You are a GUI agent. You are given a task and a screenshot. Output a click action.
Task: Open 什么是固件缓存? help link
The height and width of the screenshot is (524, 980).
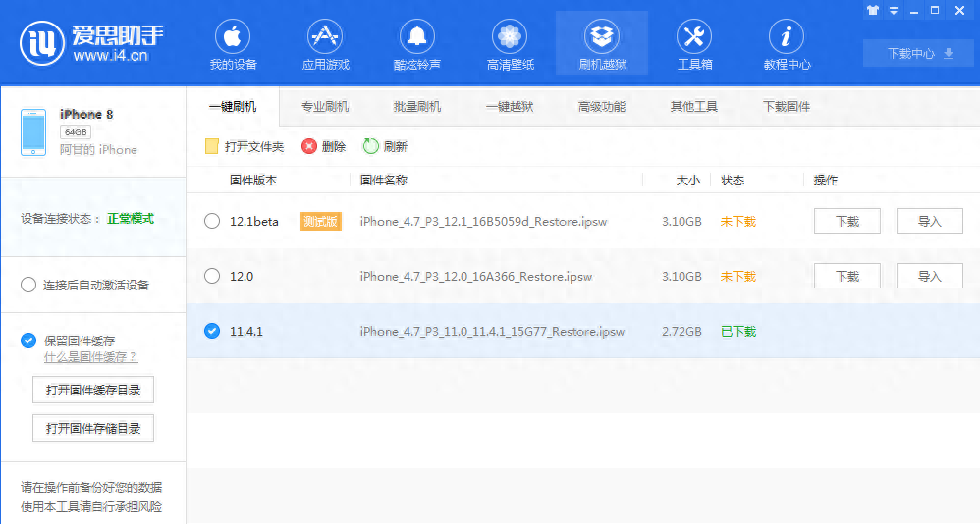(x=90, y=357)
